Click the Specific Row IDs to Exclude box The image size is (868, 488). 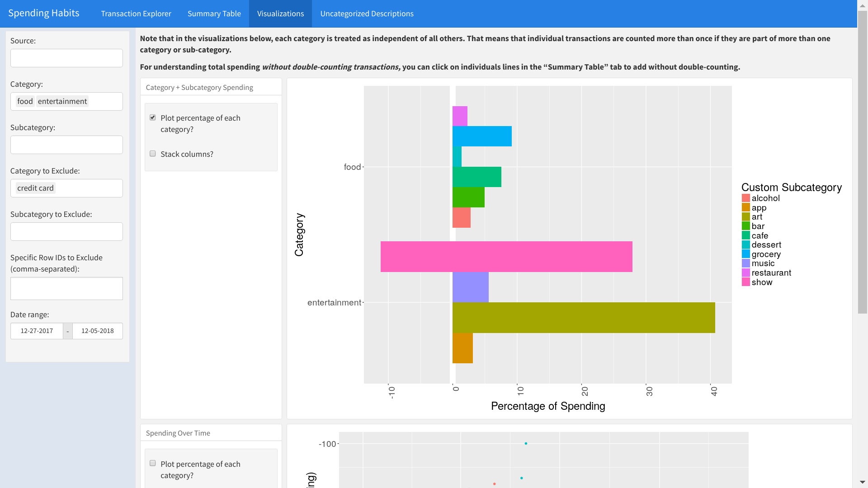(66, 288)
